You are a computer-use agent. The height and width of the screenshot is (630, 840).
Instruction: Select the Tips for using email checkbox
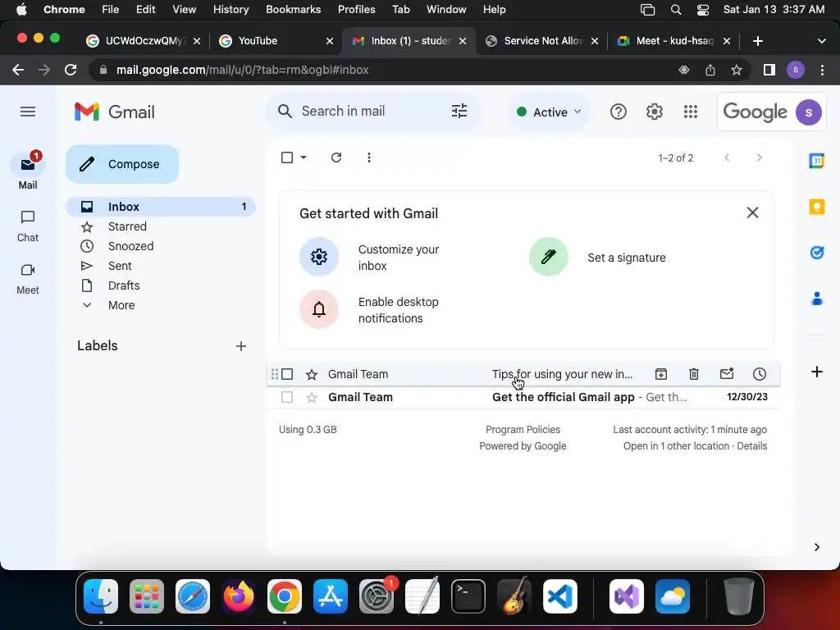tap(287, 374)
